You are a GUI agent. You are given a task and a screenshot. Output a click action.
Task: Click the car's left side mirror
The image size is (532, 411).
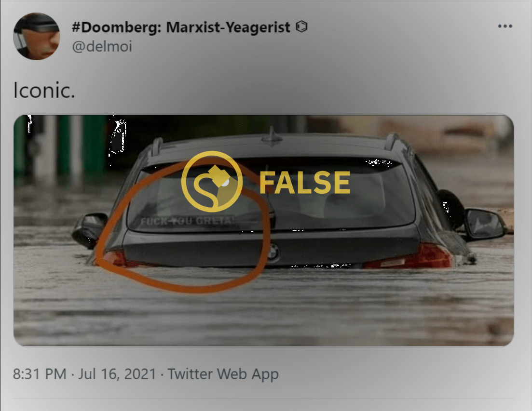(x=90, y=229)
